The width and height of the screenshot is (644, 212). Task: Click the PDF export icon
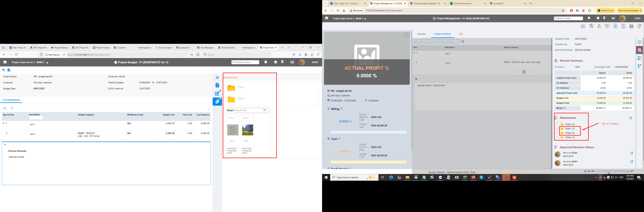(9, 70)
